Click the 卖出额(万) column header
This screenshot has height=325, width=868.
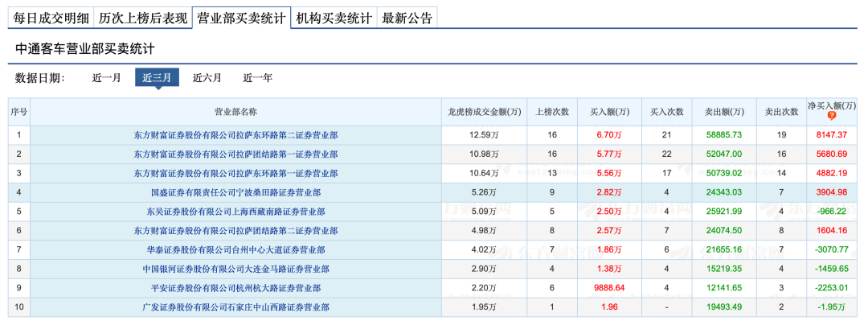click(x=725, y=112)
